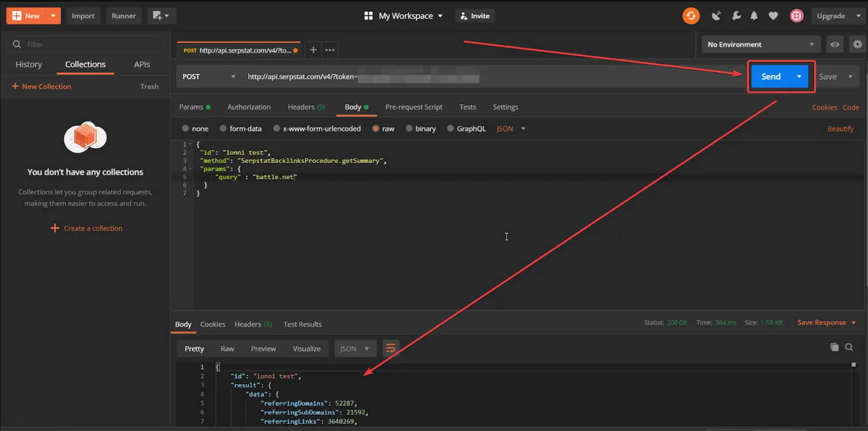
Task: Switch response view to Preview
Action: coord(263,348)
